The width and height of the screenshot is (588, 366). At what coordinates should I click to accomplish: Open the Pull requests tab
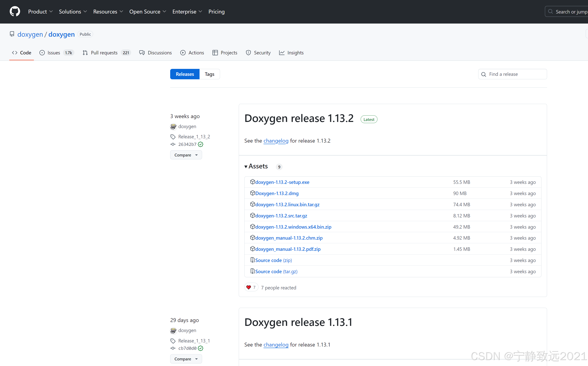[x=107, y=52]
